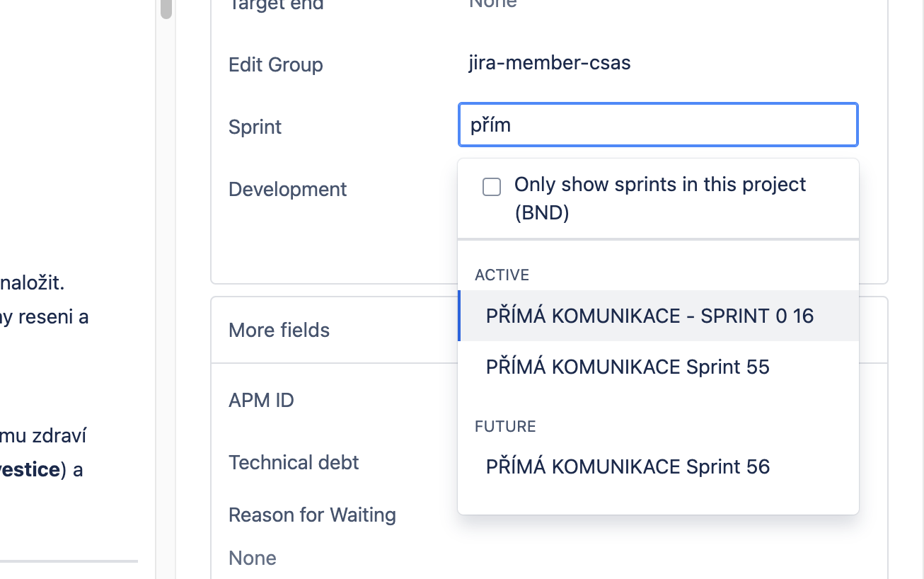Click the None value under Reason for Waiting
The height and width of the screenshot is (579, 924).
(x=252, y=558)
